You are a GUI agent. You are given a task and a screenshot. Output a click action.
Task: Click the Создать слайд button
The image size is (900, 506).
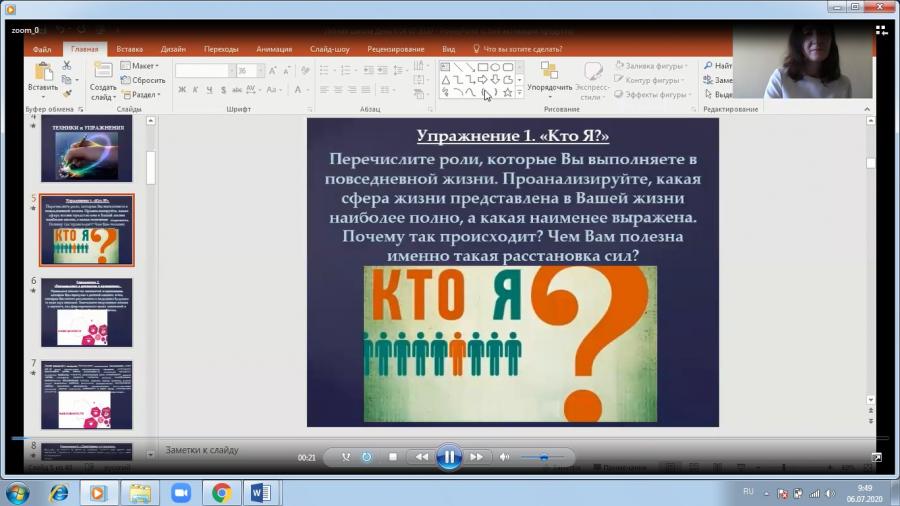pyautogui.click(x=103, y=81)
